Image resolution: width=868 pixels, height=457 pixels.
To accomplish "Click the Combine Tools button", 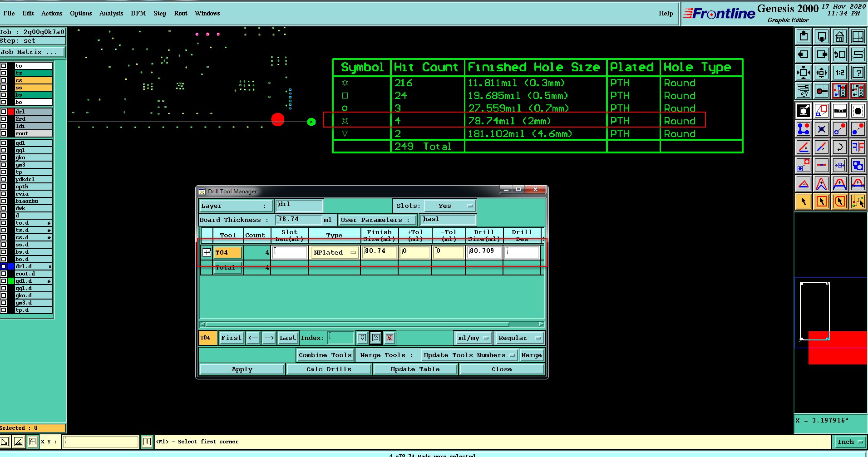I will (x=325, y=355).
